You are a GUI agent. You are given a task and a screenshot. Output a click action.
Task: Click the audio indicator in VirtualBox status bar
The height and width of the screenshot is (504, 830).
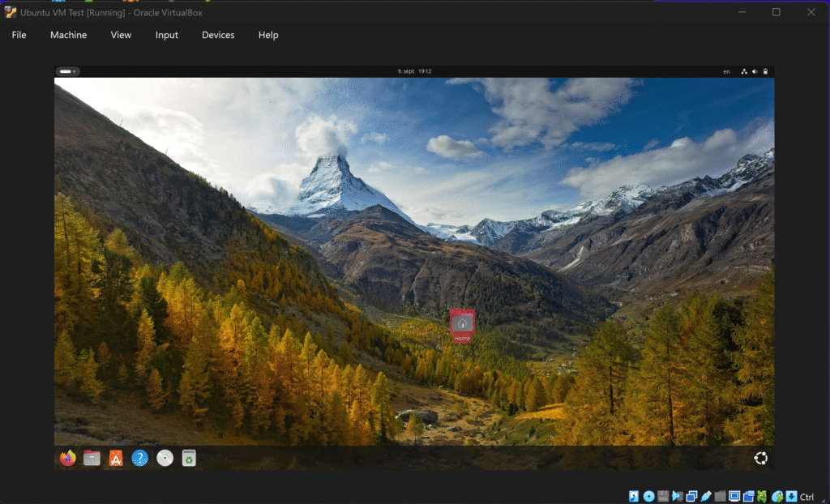tap(676, 496)
